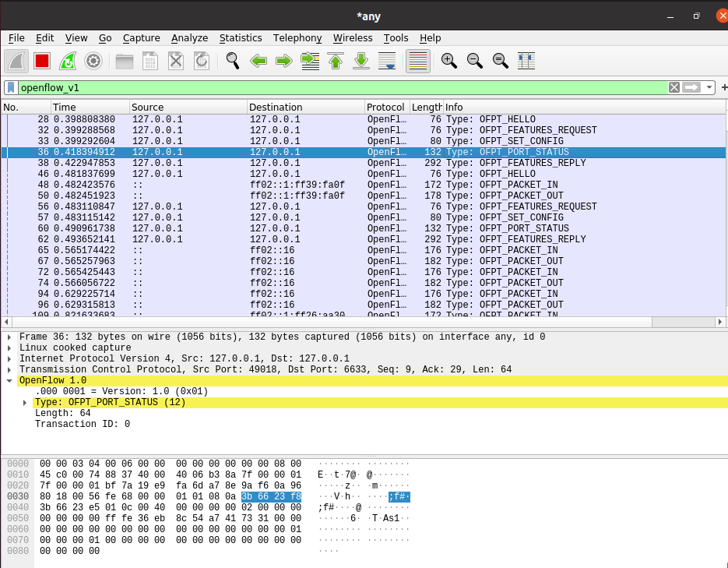Open the Analyze menu
The height and width of the screenshot is (568, 728).
pos(189,37)
